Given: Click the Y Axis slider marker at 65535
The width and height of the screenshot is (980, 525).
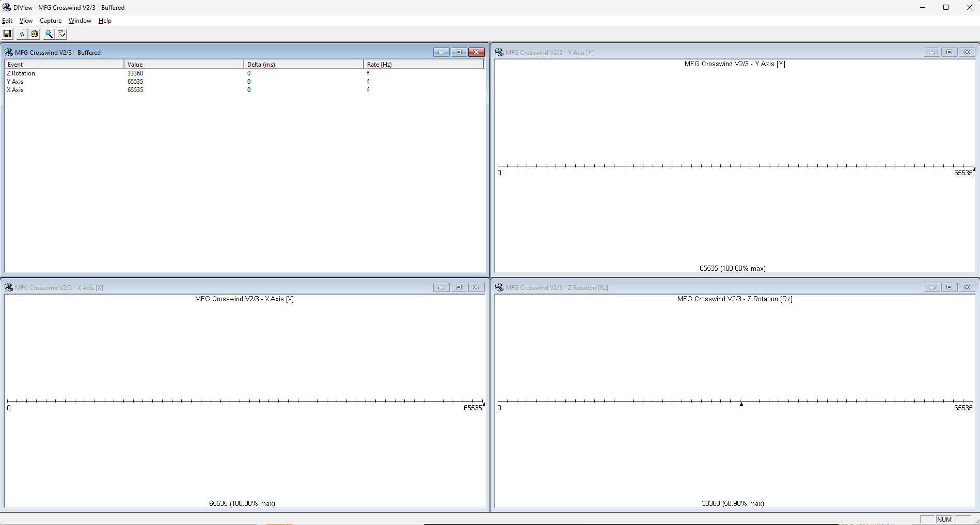Looking at the screenshot, I should click(974, 169).
